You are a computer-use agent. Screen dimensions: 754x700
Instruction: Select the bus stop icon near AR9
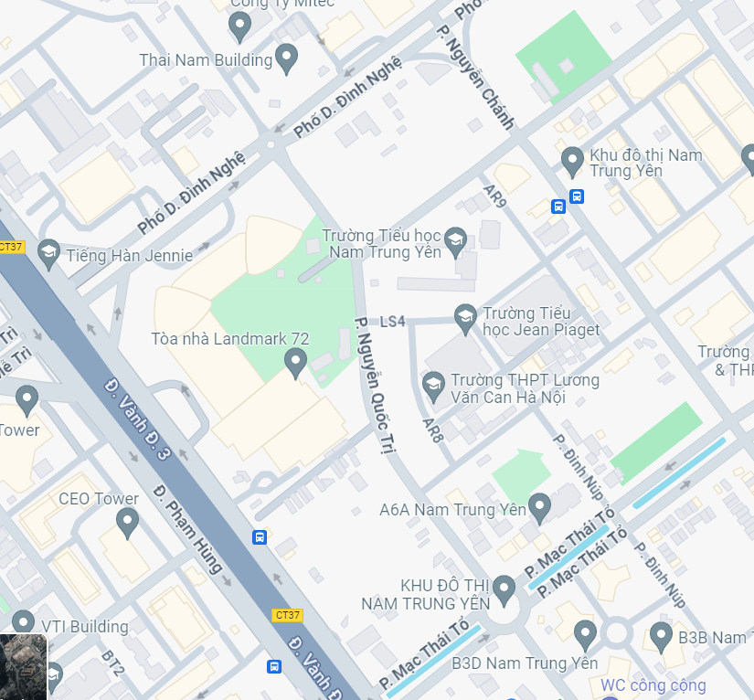pos(558,207)
